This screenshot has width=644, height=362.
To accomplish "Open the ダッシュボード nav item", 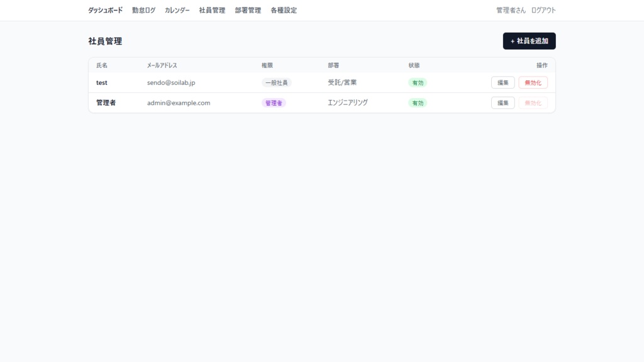I will pos(105,10).
